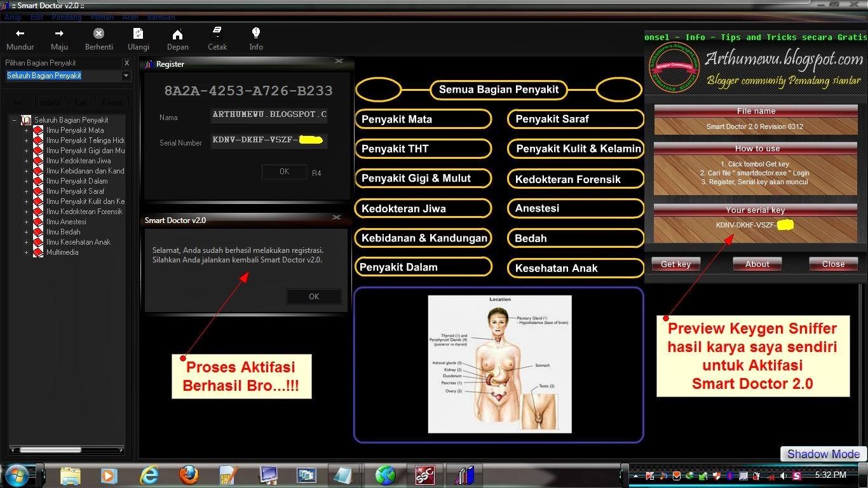Close the Pilihan Bagian Penyakit panel with X
The width and height of the screenshot is (868, 488).
pyautogui.click(x=126, y=63)
